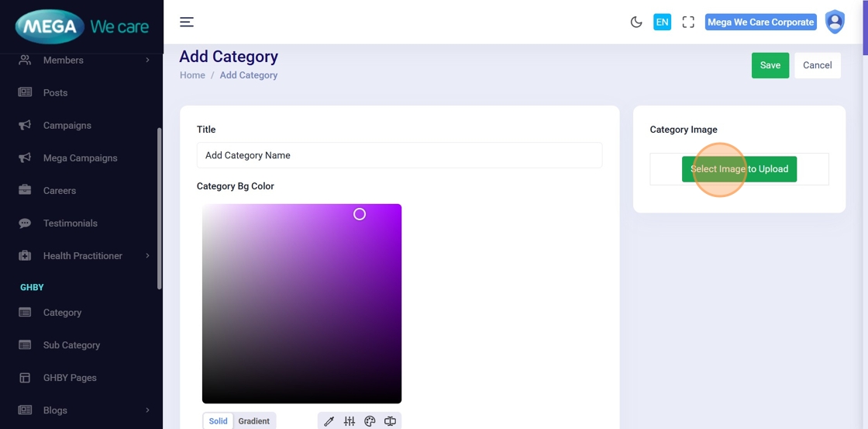Switch color mode to Gradient
This screenshot has width=868, height=429.
pos(253,421)
